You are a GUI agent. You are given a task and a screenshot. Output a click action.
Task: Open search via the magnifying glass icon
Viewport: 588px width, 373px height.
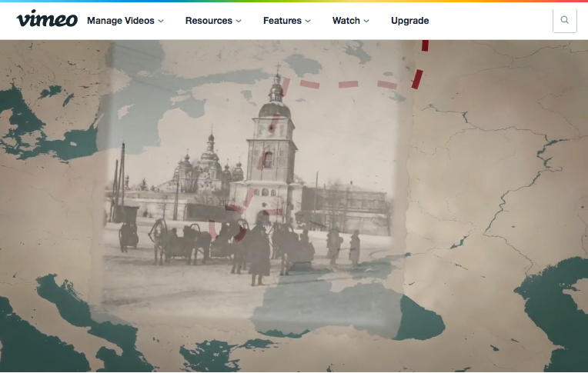pyautogui.click(x=564, y=21)
